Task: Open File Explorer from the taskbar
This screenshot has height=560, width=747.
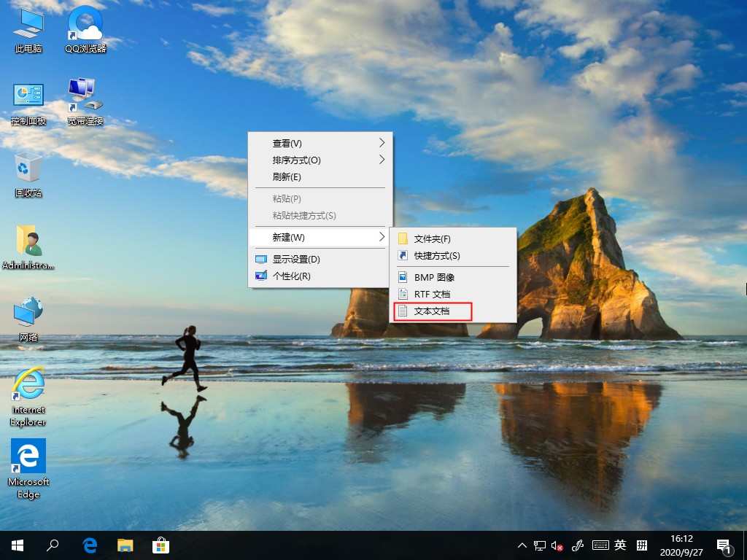Action: [x=125, y=545]
